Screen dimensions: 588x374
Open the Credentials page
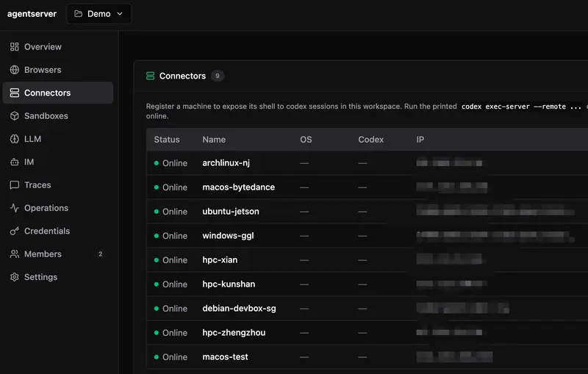(58, 231)
